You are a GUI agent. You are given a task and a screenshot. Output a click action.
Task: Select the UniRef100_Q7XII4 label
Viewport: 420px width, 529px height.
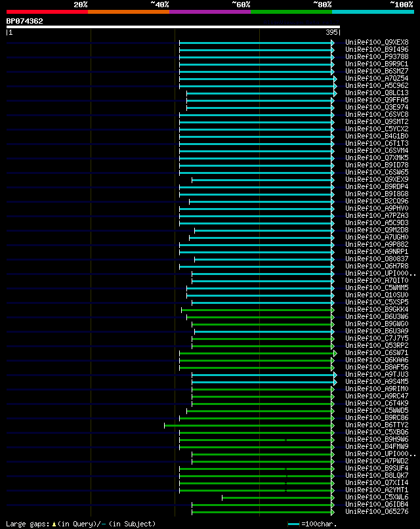pyautogui.click(x=377, y=483)
